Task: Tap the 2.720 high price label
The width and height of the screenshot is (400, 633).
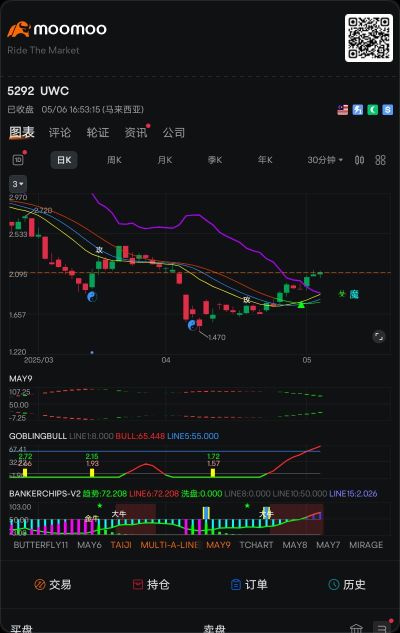Action: tap(43, 210)
